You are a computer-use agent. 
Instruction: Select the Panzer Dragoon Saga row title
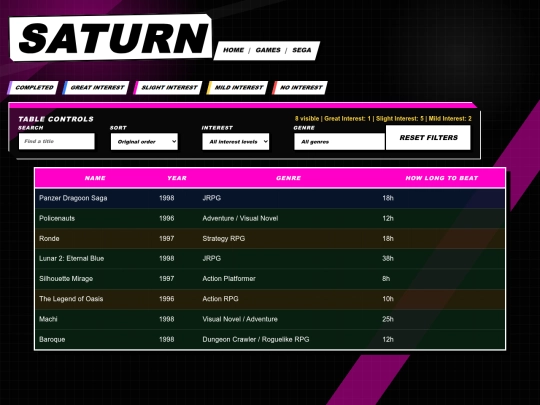coord(73,198)
